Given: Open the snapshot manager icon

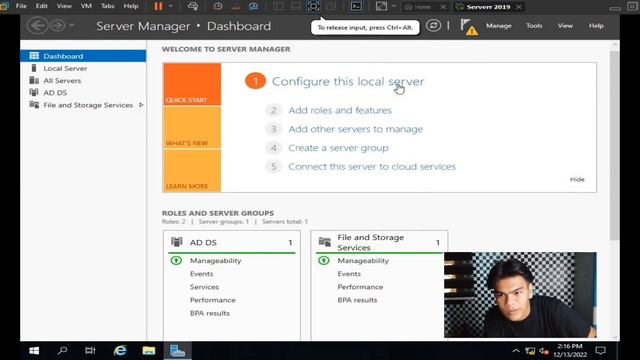Looking at the screenshot, I should [253, 6].
